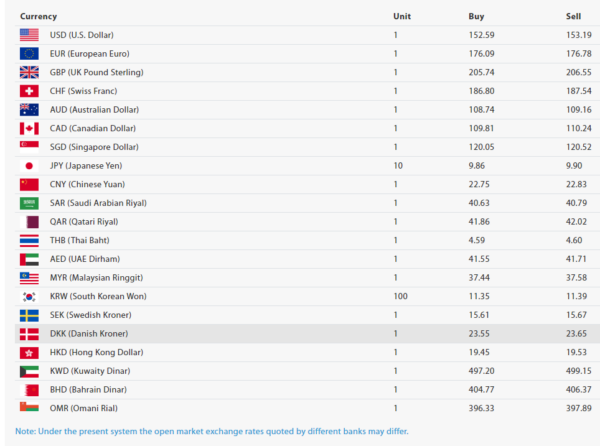Screen dimensions: 600x446
Task: Click the Buy column header
Action: pos(476,16)
